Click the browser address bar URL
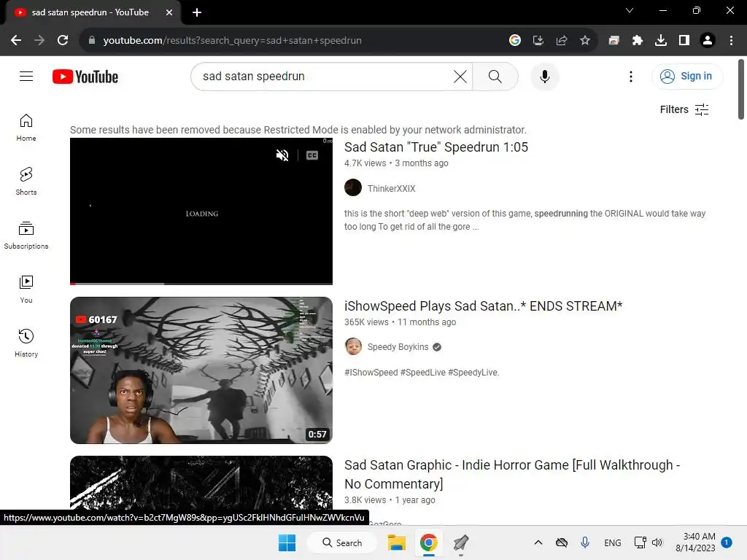Screen dimensions: 747x560 232,41
